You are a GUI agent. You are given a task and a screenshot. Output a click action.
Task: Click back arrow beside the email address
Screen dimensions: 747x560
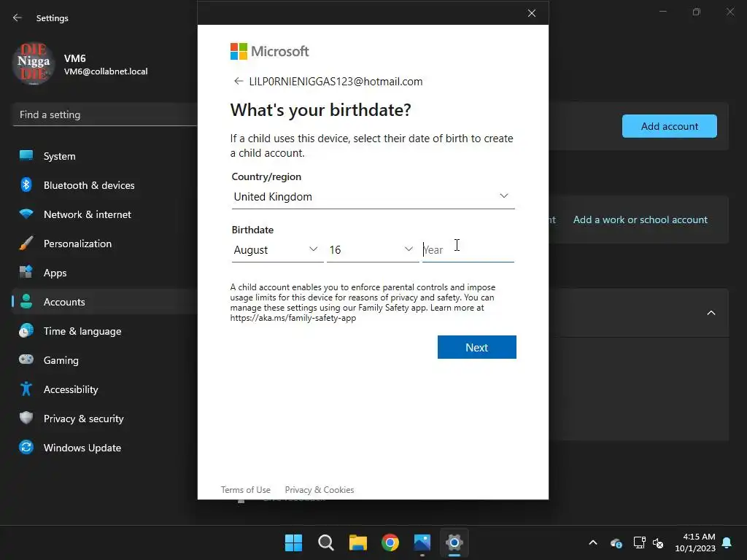[239, 82]
